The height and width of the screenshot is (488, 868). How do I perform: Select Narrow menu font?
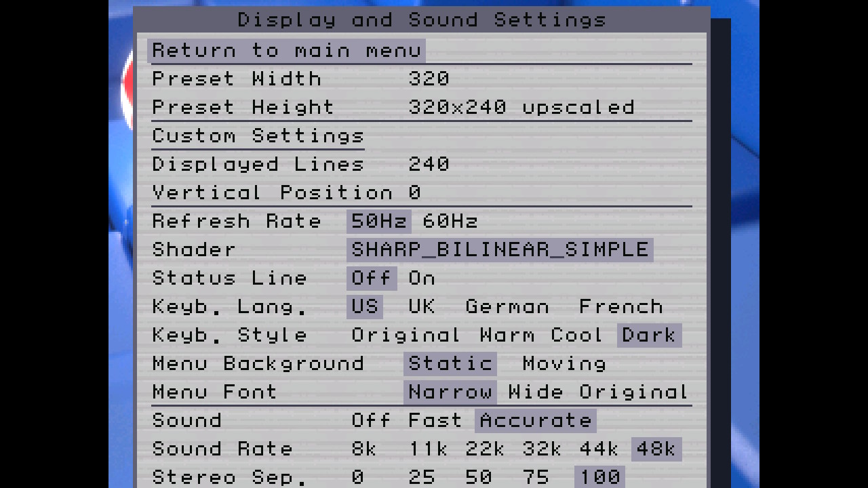pyautogui.click(x=450, y=392)
